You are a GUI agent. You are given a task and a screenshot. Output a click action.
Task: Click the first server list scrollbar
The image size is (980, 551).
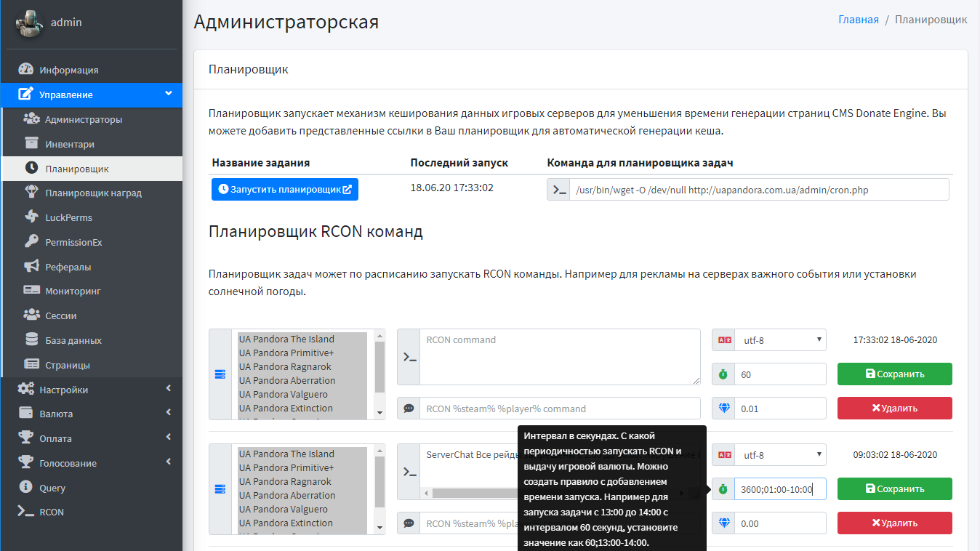379,374
